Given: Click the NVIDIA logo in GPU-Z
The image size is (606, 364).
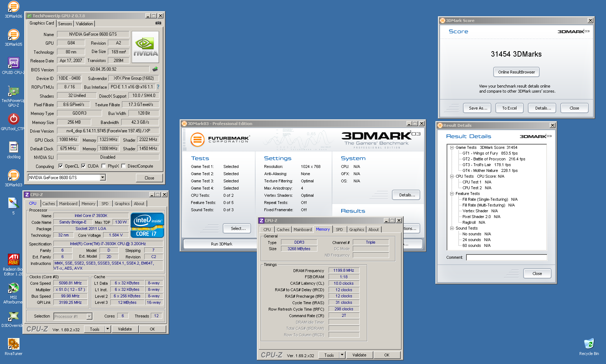Looking at the screenshot, I should tap(145, 47).
